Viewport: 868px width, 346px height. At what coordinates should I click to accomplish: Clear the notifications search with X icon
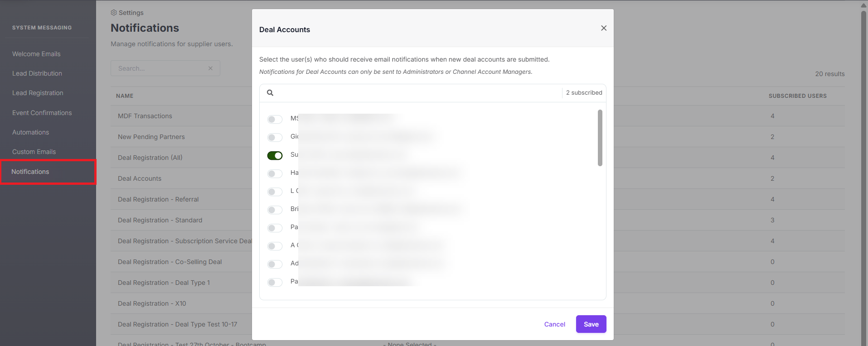(210, 68)
